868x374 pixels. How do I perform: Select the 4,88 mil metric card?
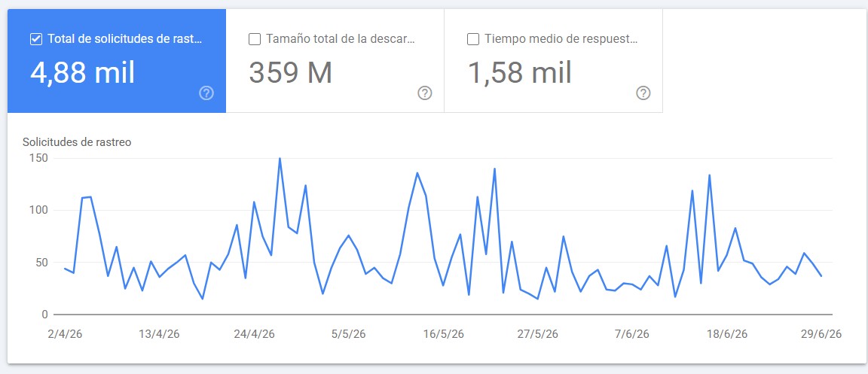[x=117, y=61]
